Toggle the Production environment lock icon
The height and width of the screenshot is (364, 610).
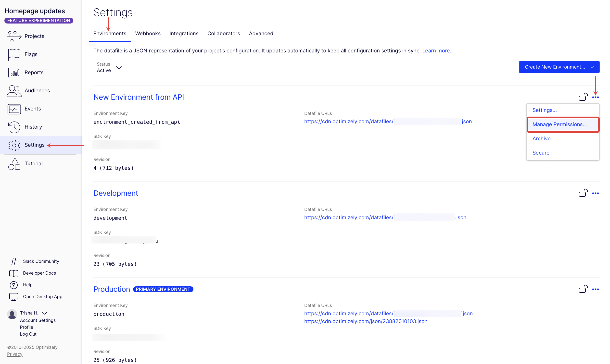(x=583, y=289)
